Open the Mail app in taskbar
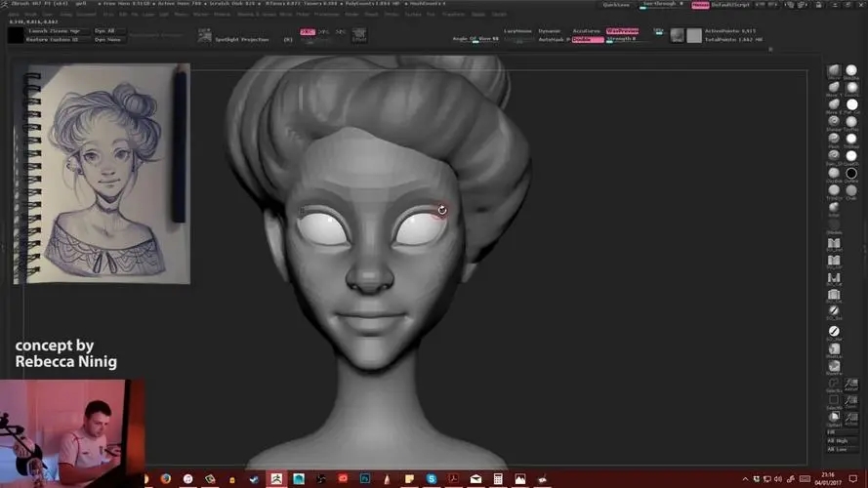868x488 pixels. 475,478
